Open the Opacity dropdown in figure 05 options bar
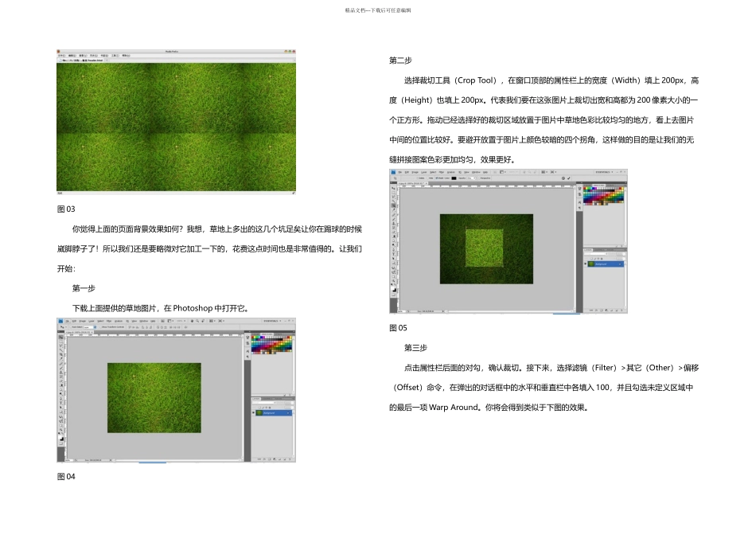The width and height of the screenshot is (756, 535). point(472,178)
